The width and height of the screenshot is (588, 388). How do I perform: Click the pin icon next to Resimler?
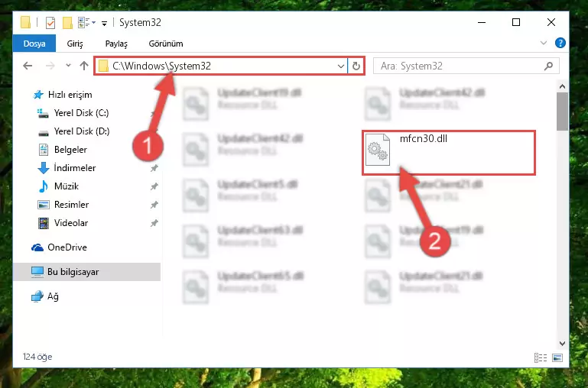(x=154, y=205)
